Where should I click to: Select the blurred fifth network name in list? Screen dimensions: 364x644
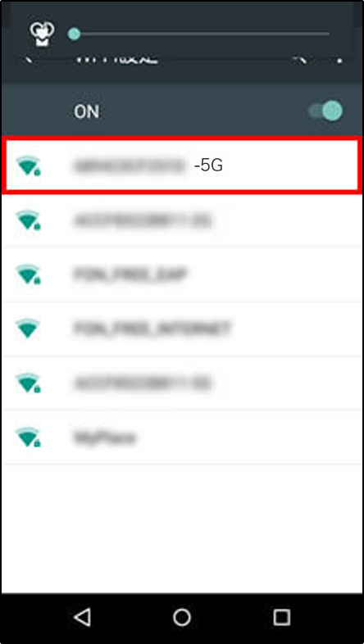point(143,383)
